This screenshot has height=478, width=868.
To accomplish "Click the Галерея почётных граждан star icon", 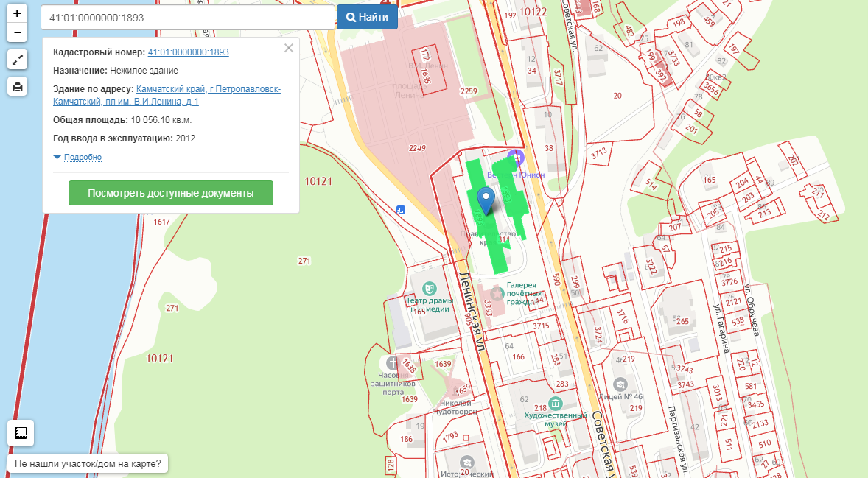I will click(x=497, y=293).
